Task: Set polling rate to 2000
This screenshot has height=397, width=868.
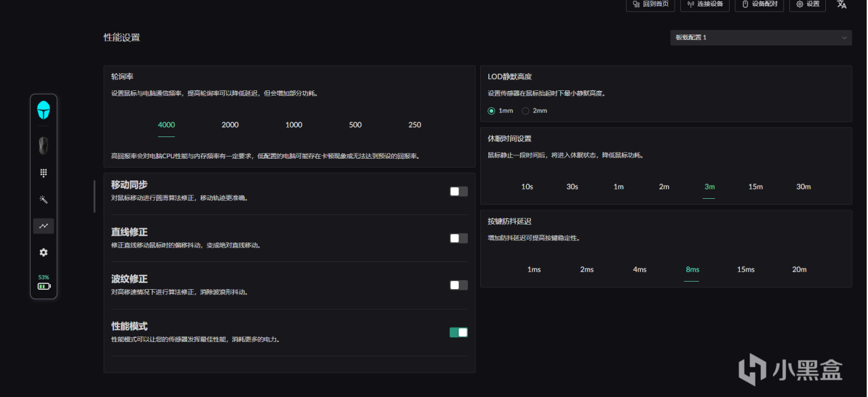Action: 230,125
